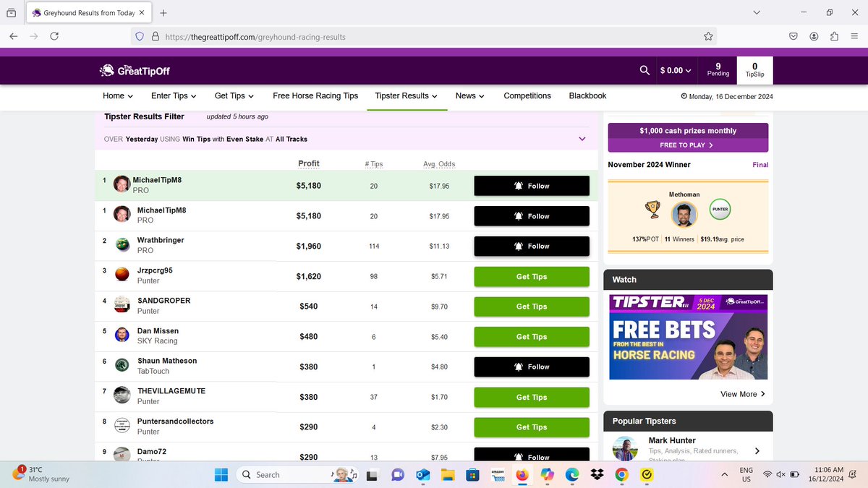Open the Wrathbringer name link
868x488 pixels.
coord(161,240)
